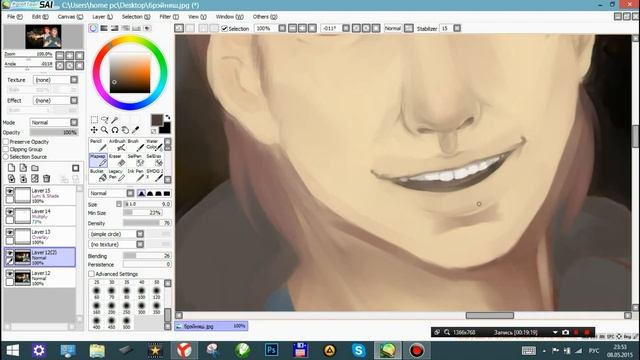This screenshot has width=640, height=360.
Task: Select the SelPen tool
Action: (136, 160)
